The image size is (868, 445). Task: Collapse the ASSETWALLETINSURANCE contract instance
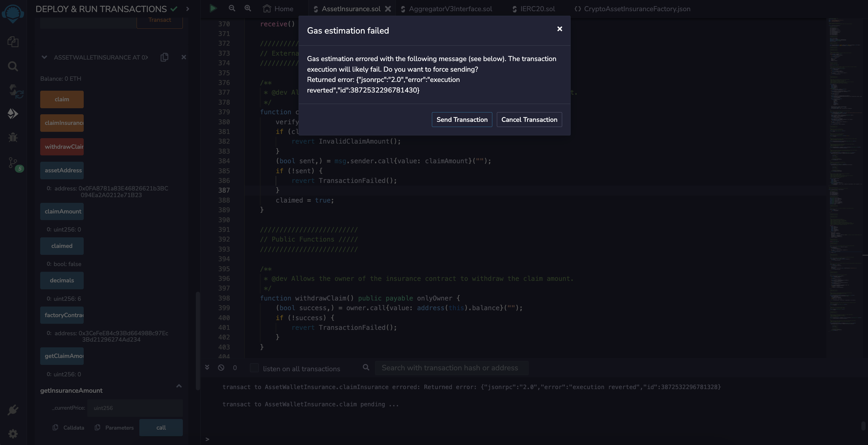[x=44, y=57]
